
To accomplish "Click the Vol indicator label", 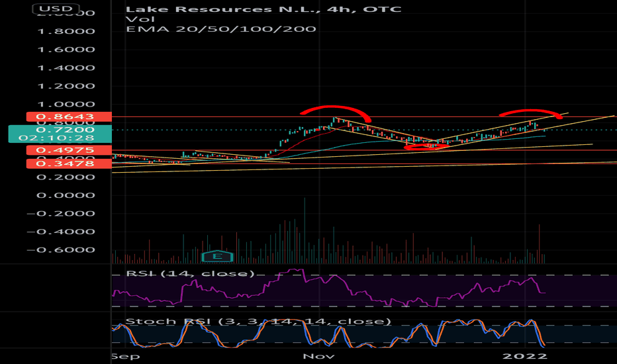I will [x=140, y=19].
